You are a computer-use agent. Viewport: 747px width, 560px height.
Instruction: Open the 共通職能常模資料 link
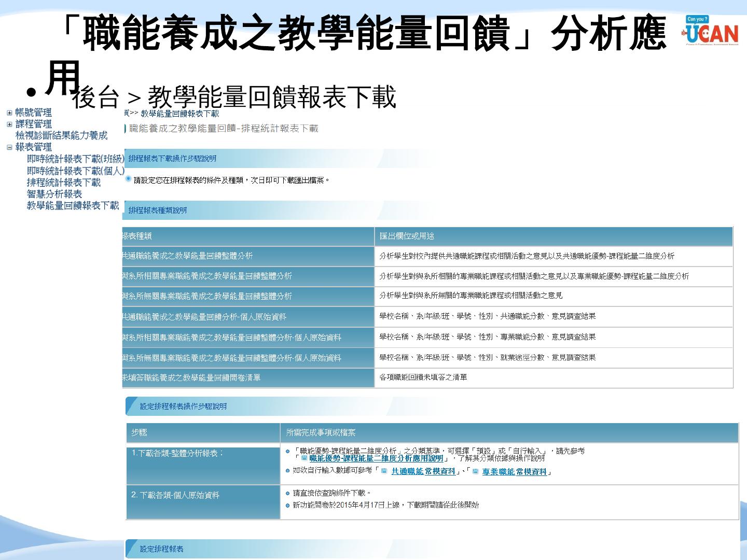423,471
